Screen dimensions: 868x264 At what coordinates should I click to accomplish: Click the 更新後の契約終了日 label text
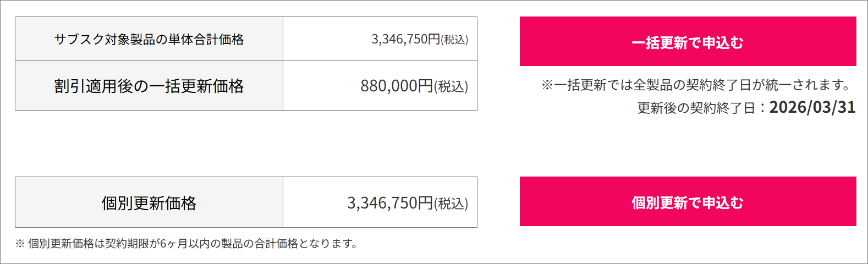point(696,108)
